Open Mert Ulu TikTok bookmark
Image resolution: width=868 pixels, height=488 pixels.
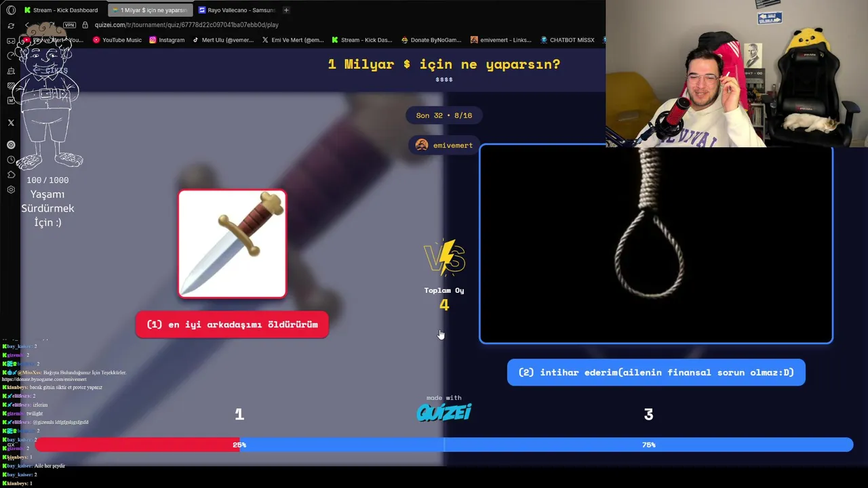coord(222,40)
